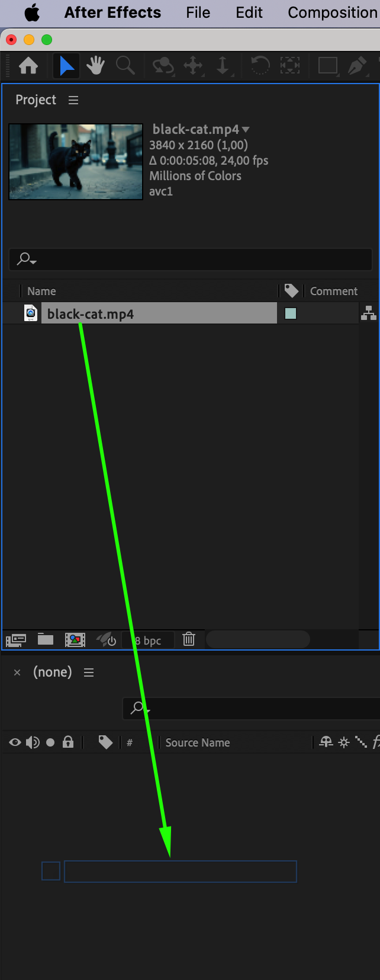
Task: Open the Edit menu
Action: coord(249,12)
